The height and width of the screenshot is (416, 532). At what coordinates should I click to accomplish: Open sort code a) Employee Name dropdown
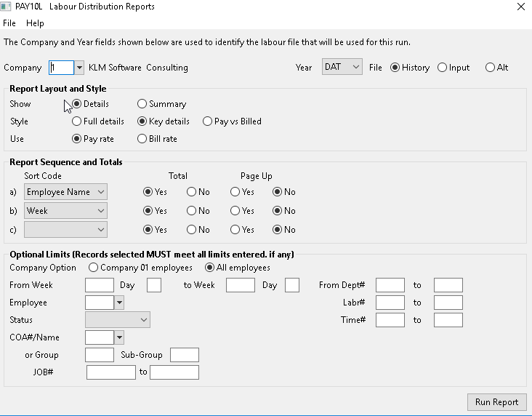point(65,192)
